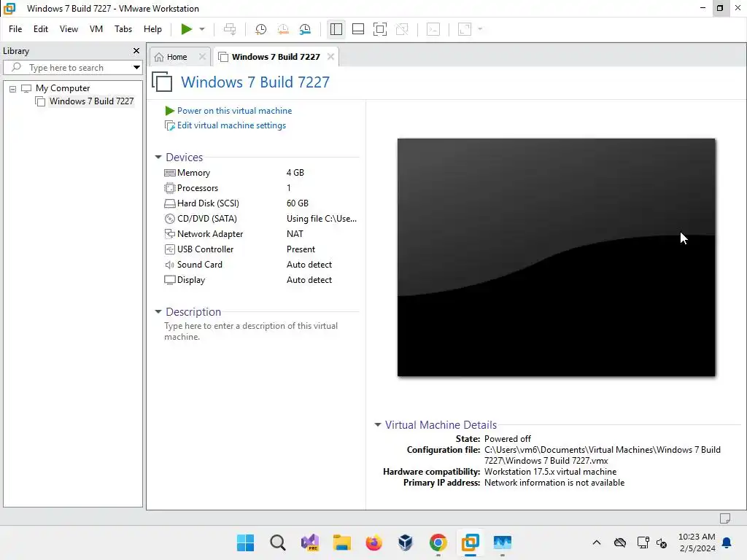Collapse the Devices section
This screenshot has height=560, width=747.
click(158, 157)
